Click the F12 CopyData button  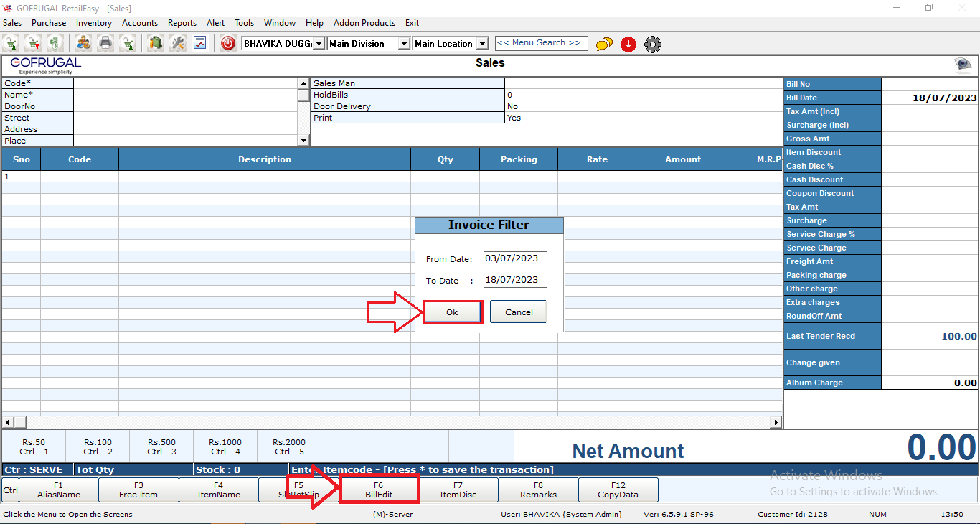pyautogui.click(x=618, y=490)
